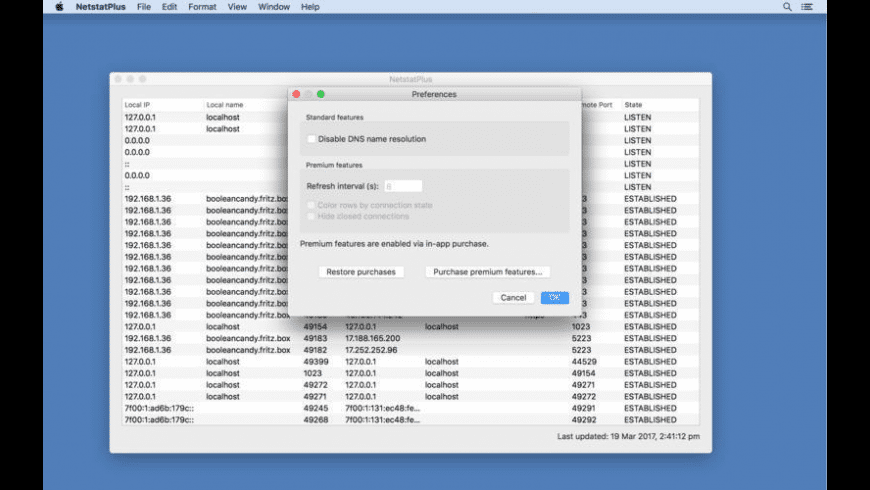Click local port 49272 cell

315,385
